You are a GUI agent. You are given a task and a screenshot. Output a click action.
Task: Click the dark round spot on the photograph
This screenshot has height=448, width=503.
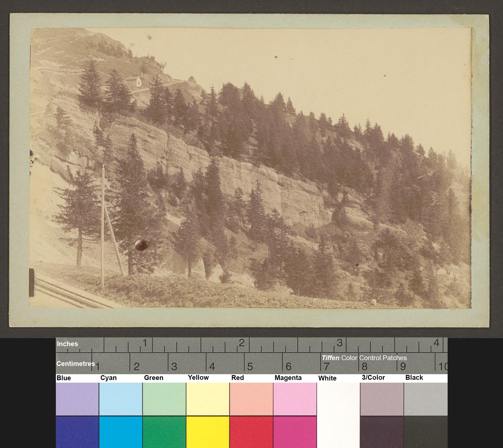pyautogui.click(x=141, y=245)
